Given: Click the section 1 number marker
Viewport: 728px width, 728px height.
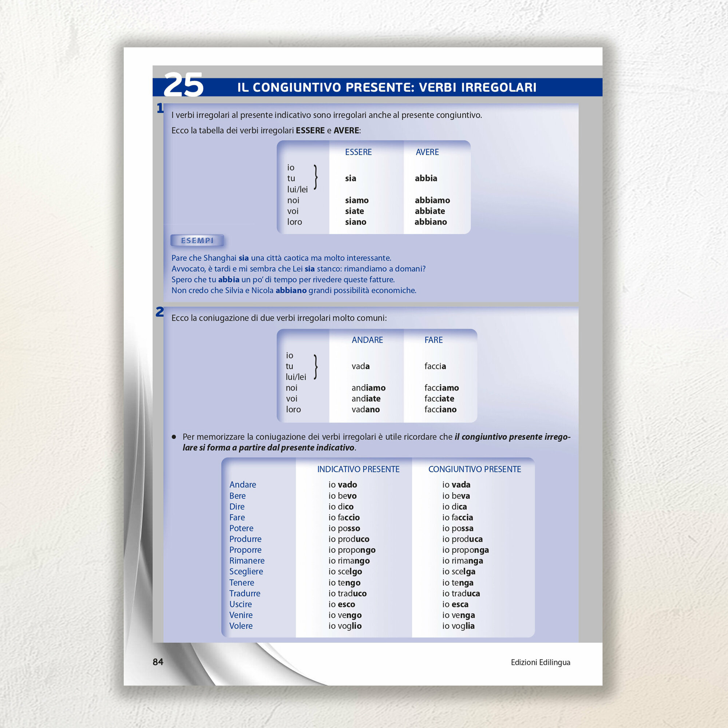Looking at the screenshot, I should (160, 108).
